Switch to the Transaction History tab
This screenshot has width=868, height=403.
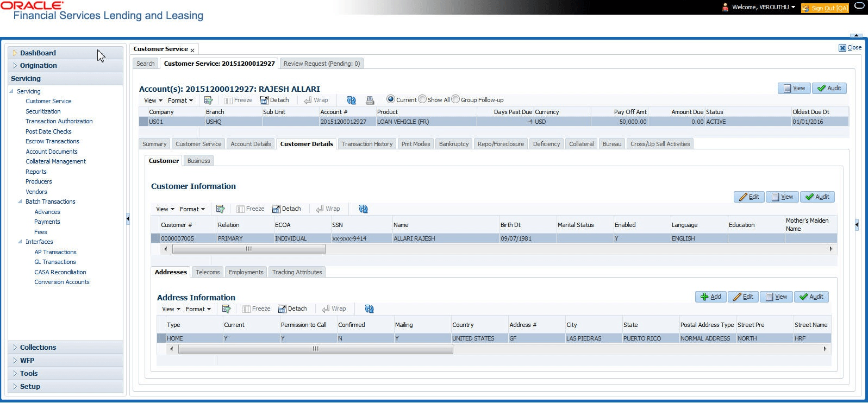pos(367,144)
